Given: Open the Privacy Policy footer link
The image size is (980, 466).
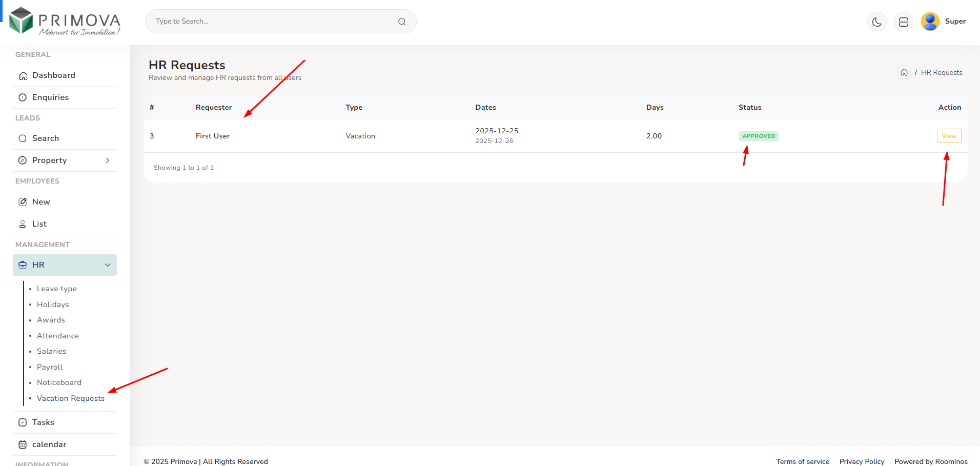Looking at the screenshot, I should 862,461.
